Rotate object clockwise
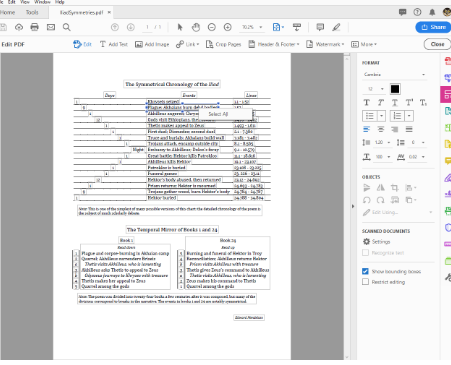 381,200
